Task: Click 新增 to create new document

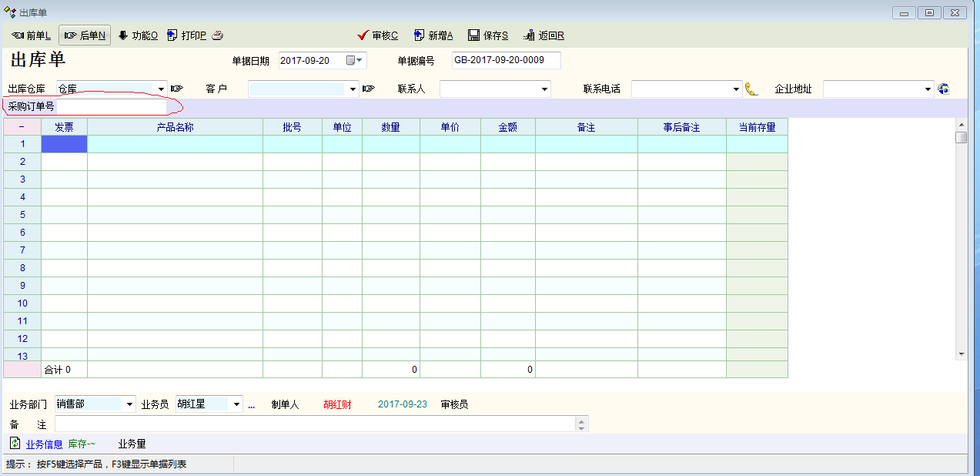Action: tap(433, 35)
